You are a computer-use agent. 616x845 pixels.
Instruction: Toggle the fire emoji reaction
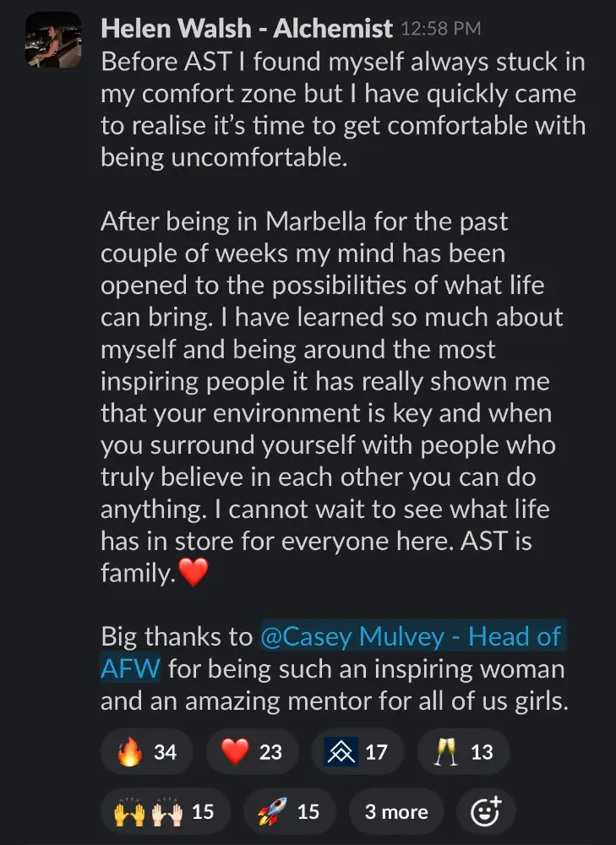[146, 751]
